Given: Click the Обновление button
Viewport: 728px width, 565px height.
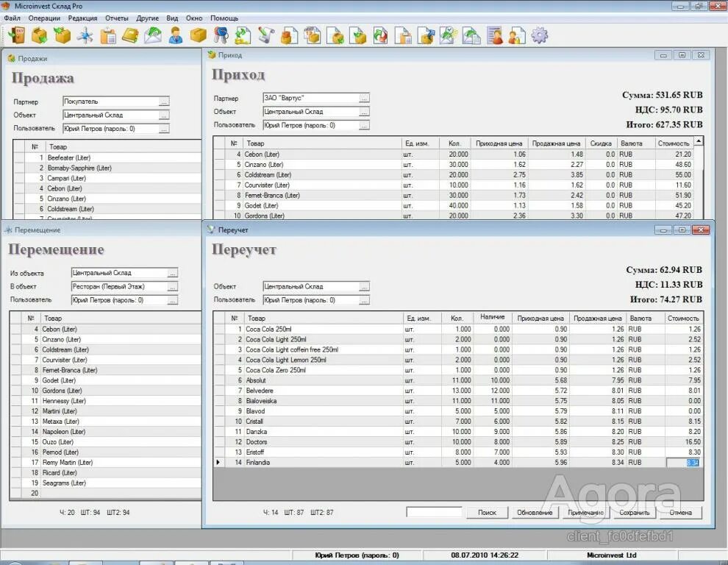Looking at the screenshot, I should click(535, 513).
